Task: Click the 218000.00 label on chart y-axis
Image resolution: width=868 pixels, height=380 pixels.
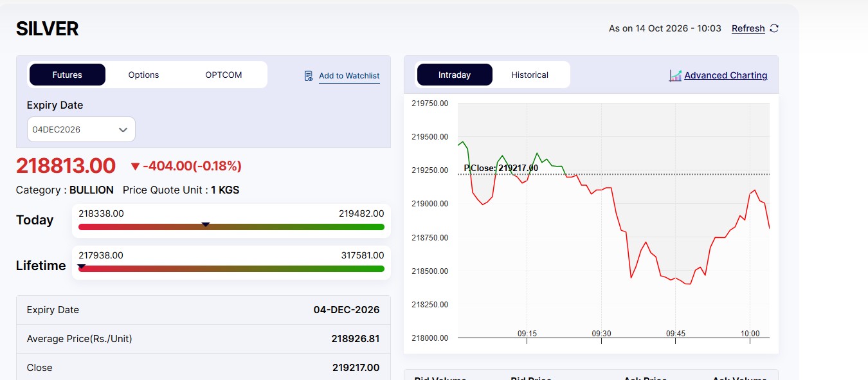Action: click(429, 338)
